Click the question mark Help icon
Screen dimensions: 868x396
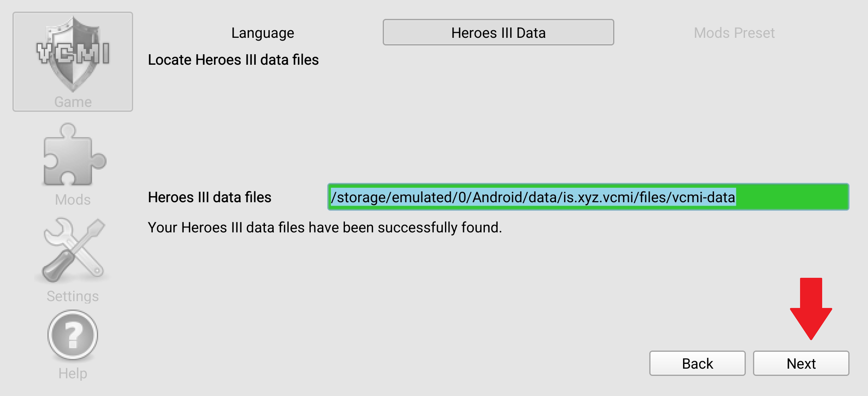pyautogui.click(x=73, y=335)
